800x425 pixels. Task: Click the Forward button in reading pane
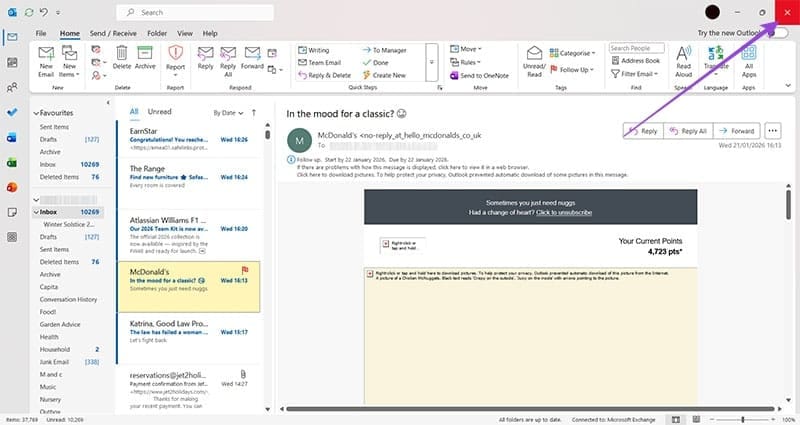pos(735,131)
